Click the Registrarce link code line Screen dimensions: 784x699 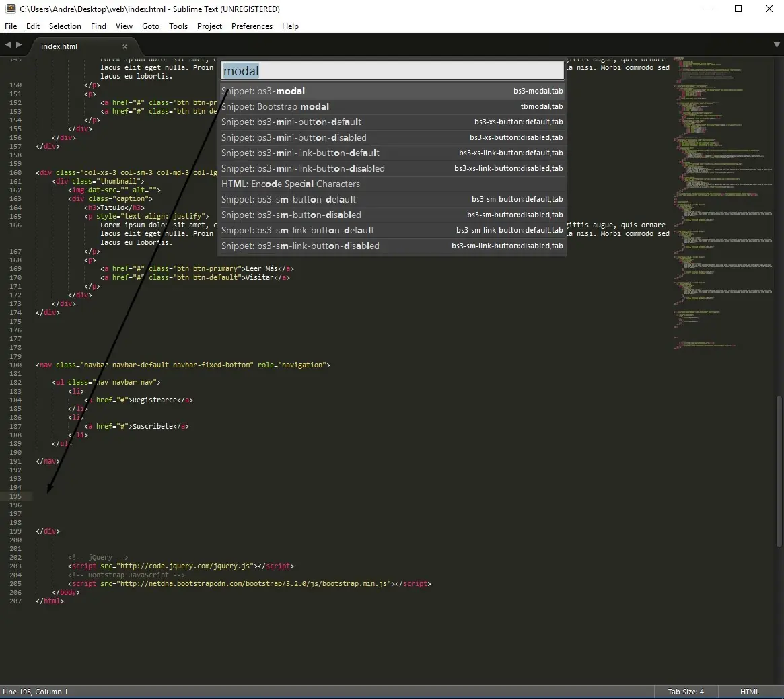(x=139, y=400)
